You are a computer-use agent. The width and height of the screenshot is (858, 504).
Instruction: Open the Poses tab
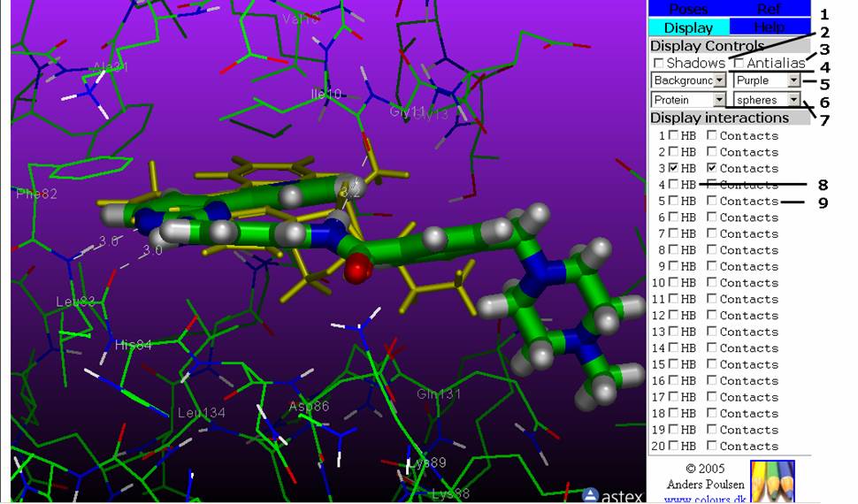688,8
